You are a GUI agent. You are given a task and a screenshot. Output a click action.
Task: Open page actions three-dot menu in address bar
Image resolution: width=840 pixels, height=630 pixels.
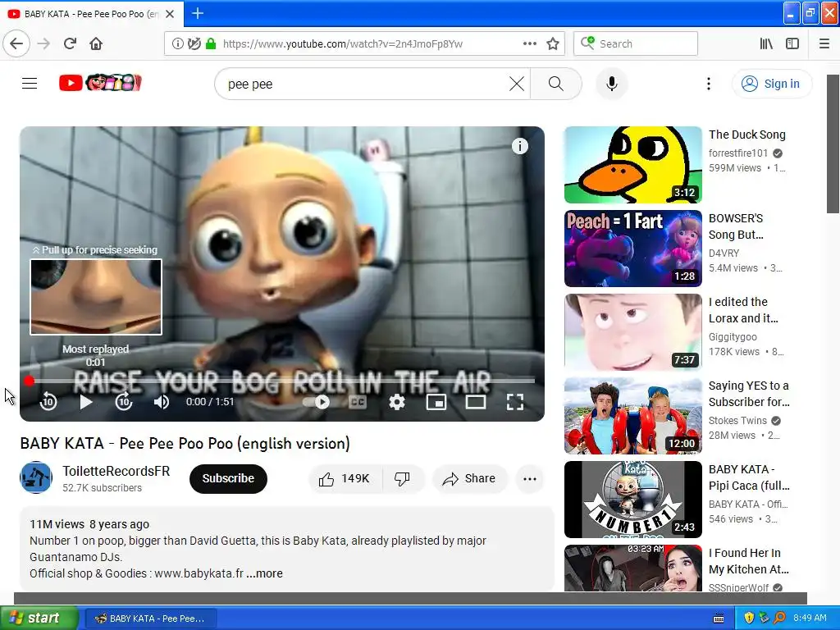[x=529, y=43]
